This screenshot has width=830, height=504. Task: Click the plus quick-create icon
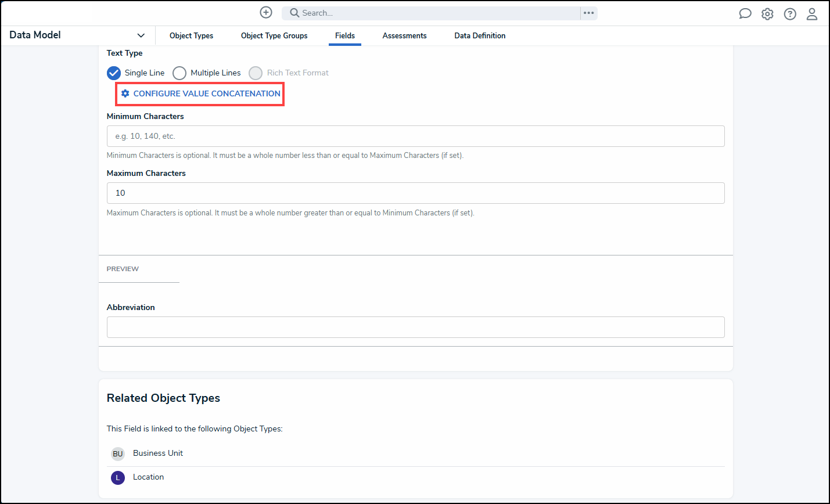point(266,13)
